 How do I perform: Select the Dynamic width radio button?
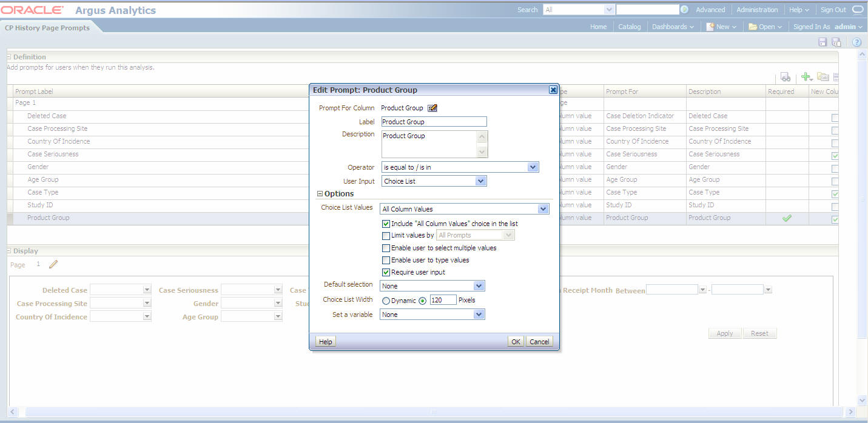pyautogui.click(x=385, y=301)
